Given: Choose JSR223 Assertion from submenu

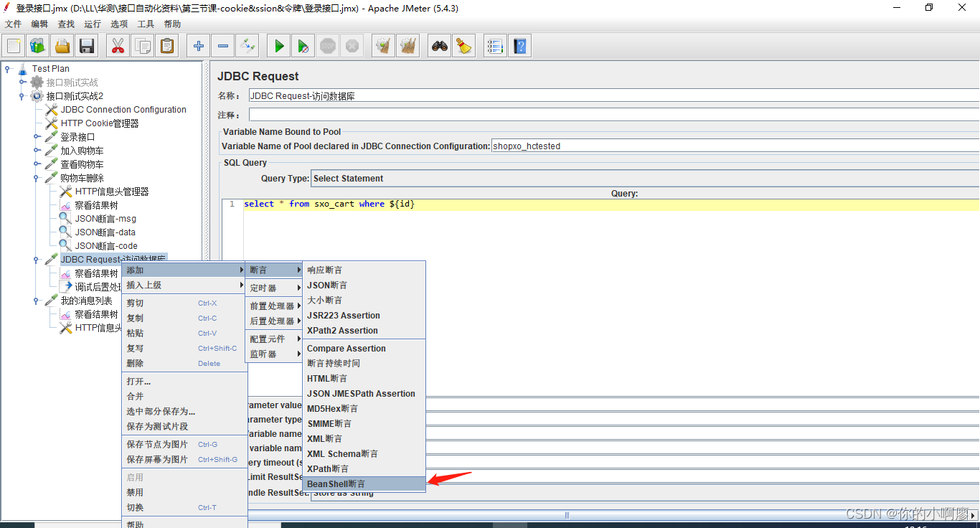Looking at the screenshot, I should click(364, 316).
